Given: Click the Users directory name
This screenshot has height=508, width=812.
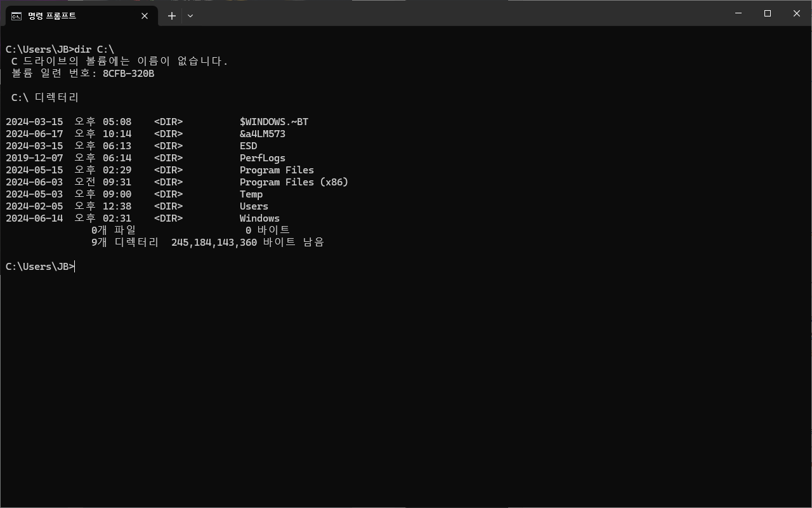Looking at the screenshot, I should [x=254, y=206].
